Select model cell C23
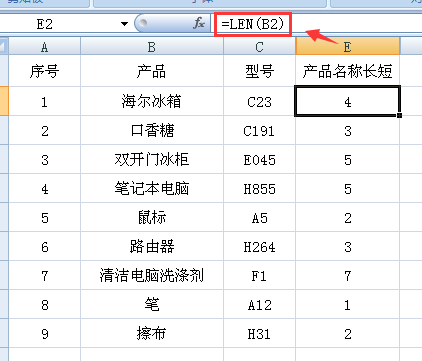Screen dimensions: 422x361 tap(259, 101)
